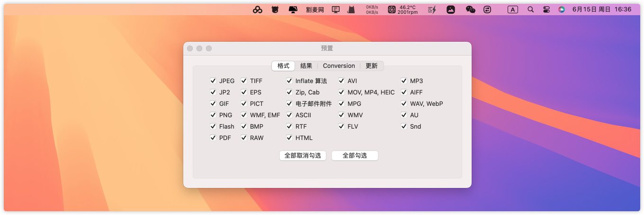Switch to the 更新 tab

[372, 66]
